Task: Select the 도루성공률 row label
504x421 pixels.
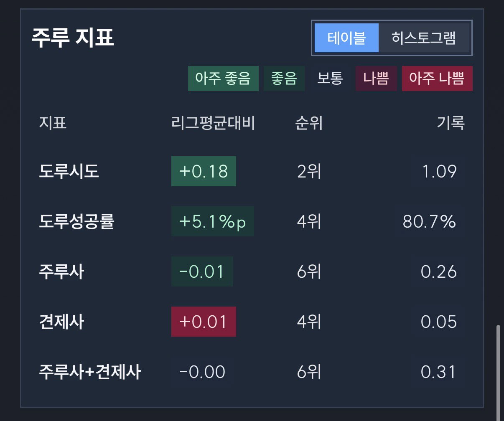Action: (76, 222)
